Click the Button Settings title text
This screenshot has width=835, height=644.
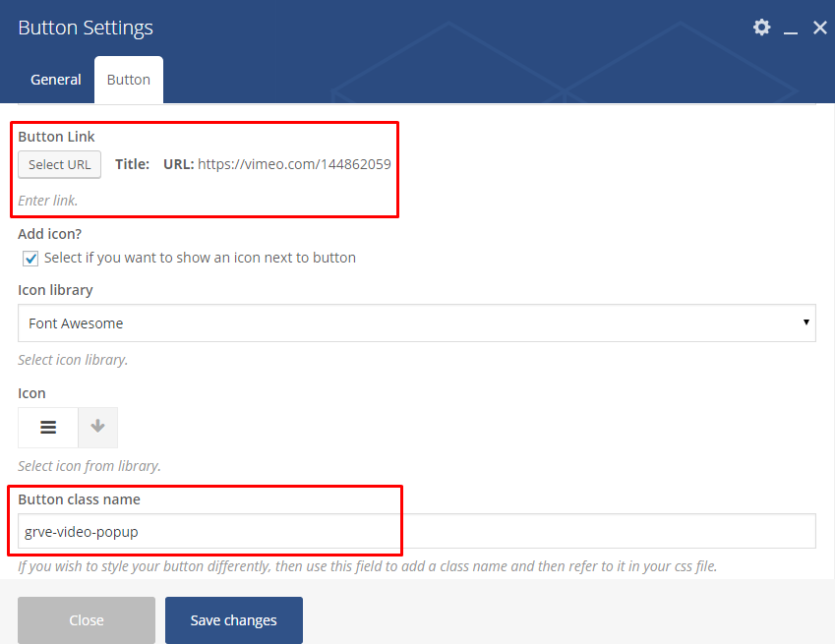click(x=86, y=28)
